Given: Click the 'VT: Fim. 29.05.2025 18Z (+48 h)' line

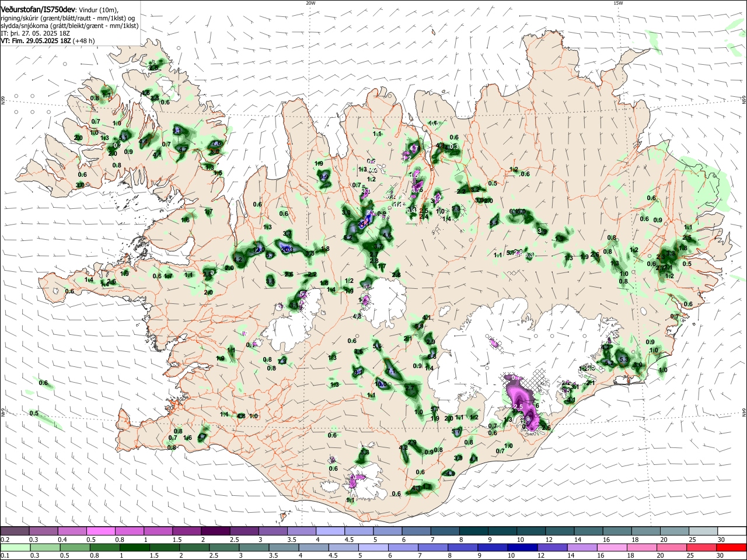Looking at the screenshot, I should (x=47, y=41).
